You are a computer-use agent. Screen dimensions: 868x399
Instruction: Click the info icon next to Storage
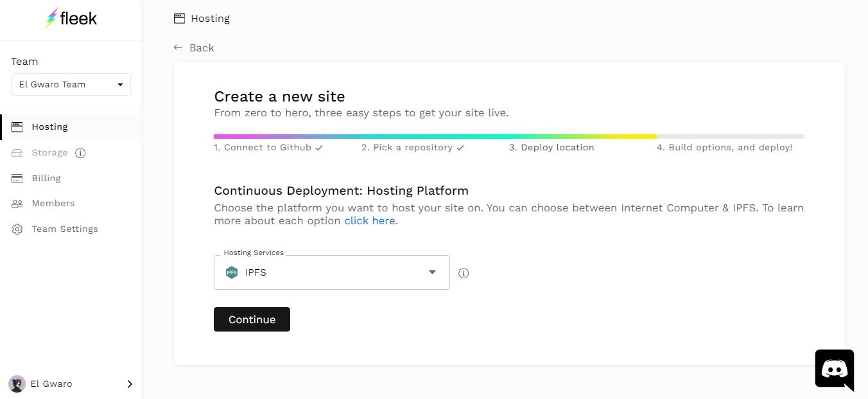pyautogui.click(x=80, y=153)
